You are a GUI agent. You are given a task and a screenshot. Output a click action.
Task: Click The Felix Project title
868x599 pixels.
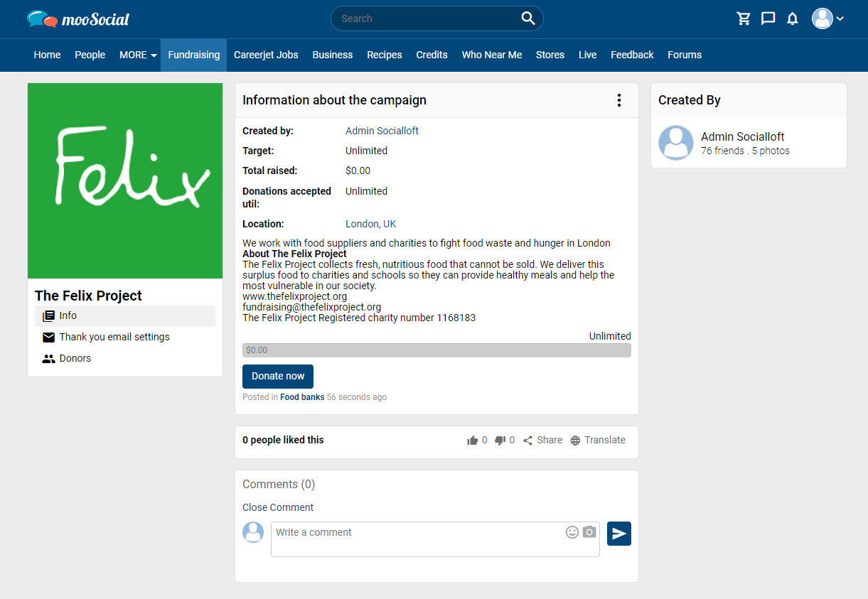pos(88,296)
